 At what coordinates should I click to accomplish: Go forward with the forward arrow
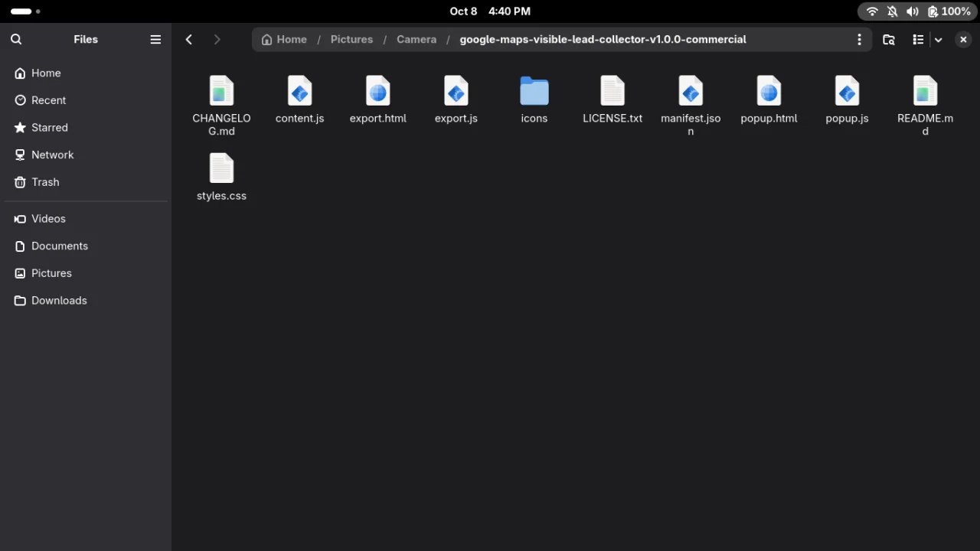[217, 40]
